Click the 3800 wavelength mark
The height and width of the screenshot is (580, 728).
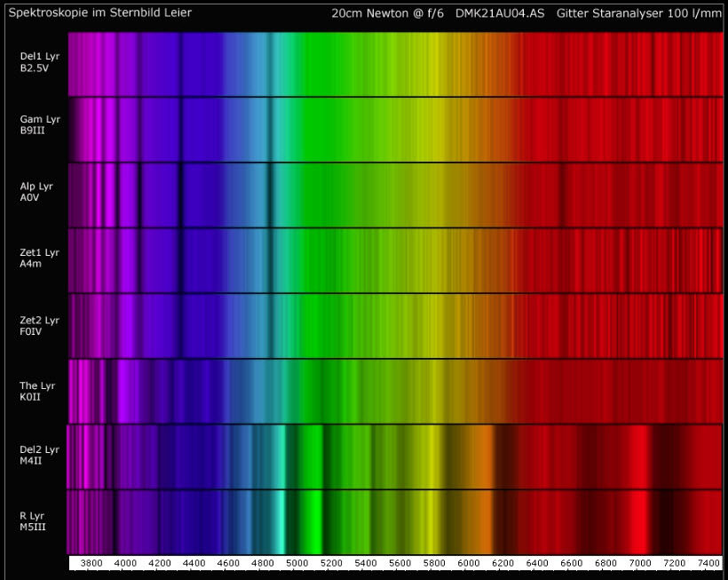point(91,562)
